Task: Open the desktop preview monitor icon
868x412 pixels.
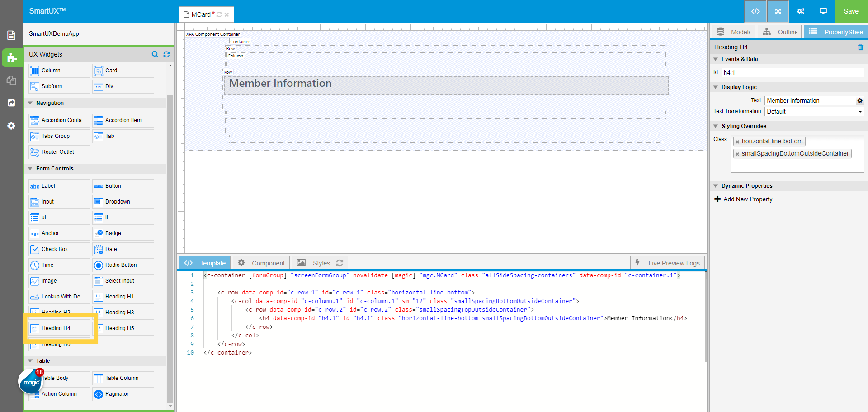Action: pos(823,11)
